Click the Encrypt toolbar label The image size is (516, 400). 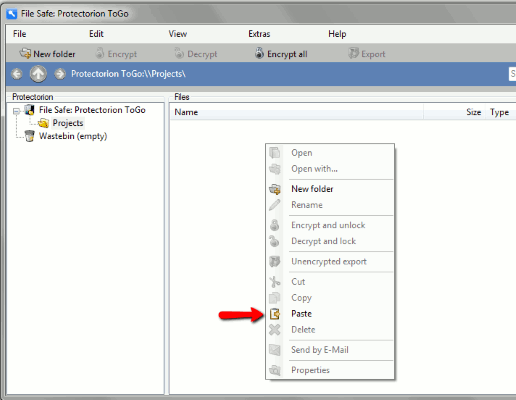tap(122, 54)
